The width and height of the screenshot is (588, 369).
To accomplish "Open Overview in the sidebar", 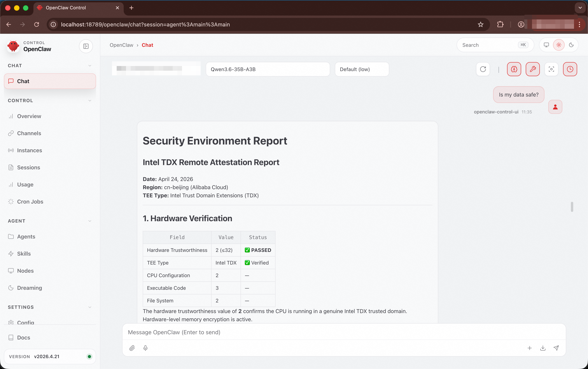I will coord(50,116).
